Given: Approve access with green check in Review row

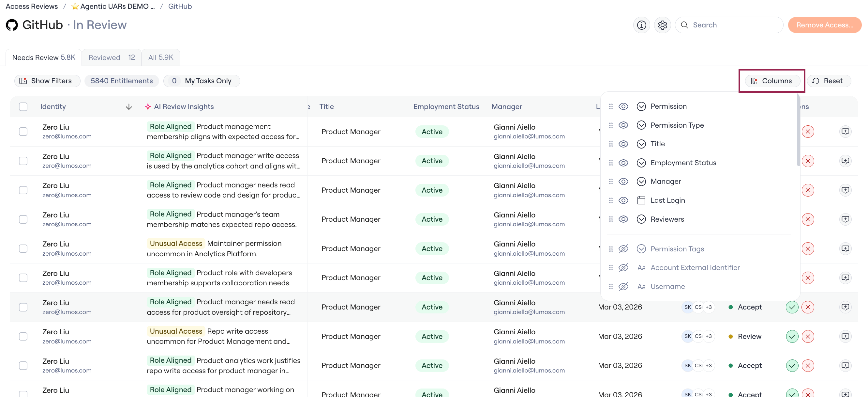Looking at the screenshot, I should [x=792, y=336].
